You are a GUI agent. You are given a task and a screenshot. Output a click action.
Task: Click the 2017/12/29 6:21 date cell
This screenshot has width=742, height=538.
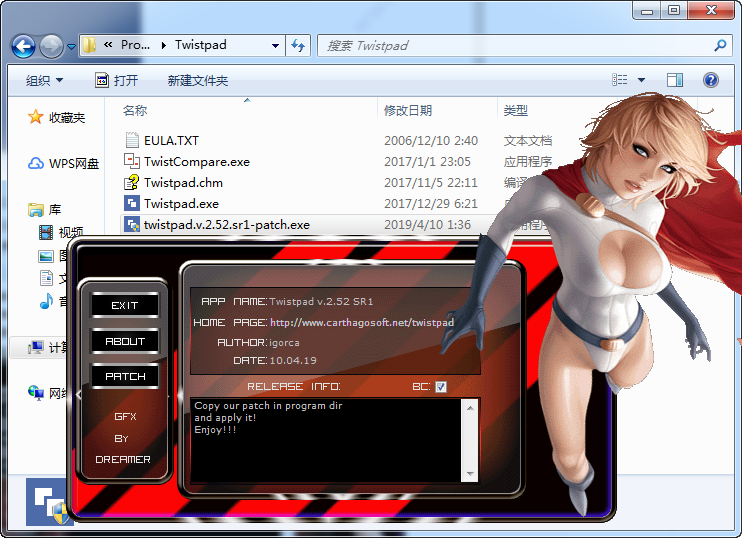pyautogui.click(x=431, y=203)
